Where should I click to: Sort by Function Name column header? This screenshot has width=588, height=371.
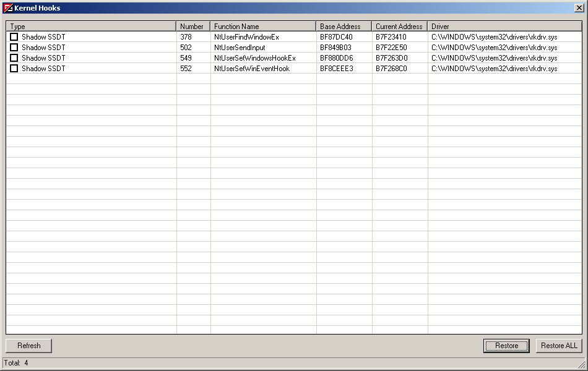pyautogui.click(x=263, y=26)
